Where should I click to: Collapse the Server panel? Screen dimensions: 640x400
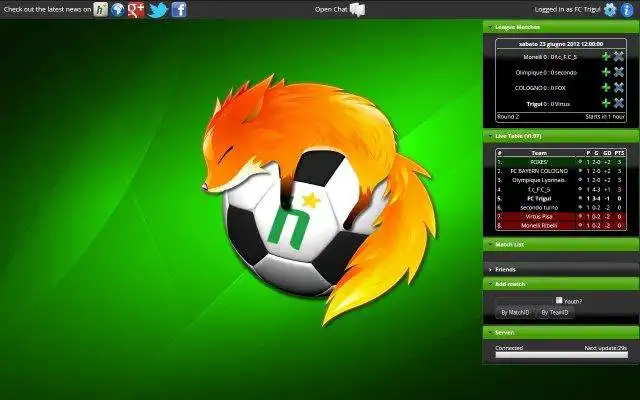[561, 333]
